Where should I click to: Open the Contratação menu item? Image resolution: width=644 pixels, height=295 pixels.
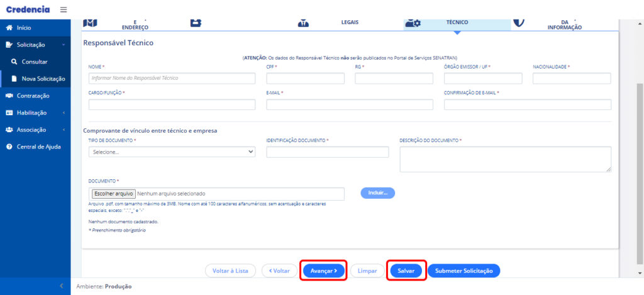coord(35,96)
